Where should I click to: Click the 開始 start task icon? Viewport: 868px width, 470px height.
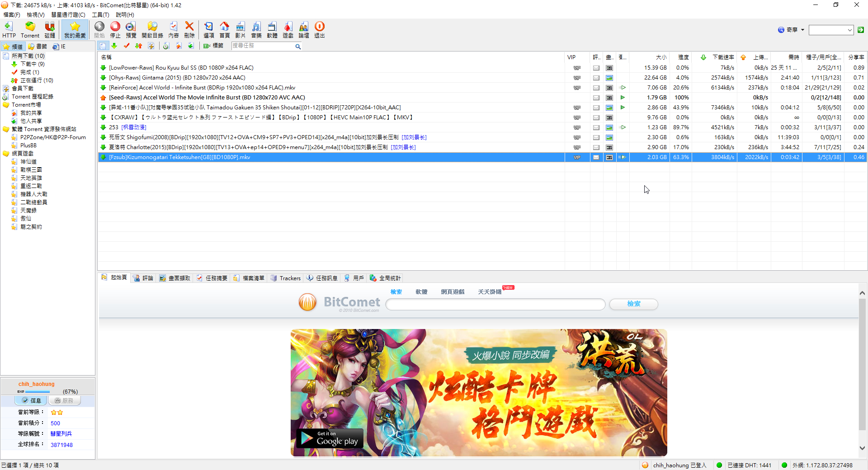point(99,30)
